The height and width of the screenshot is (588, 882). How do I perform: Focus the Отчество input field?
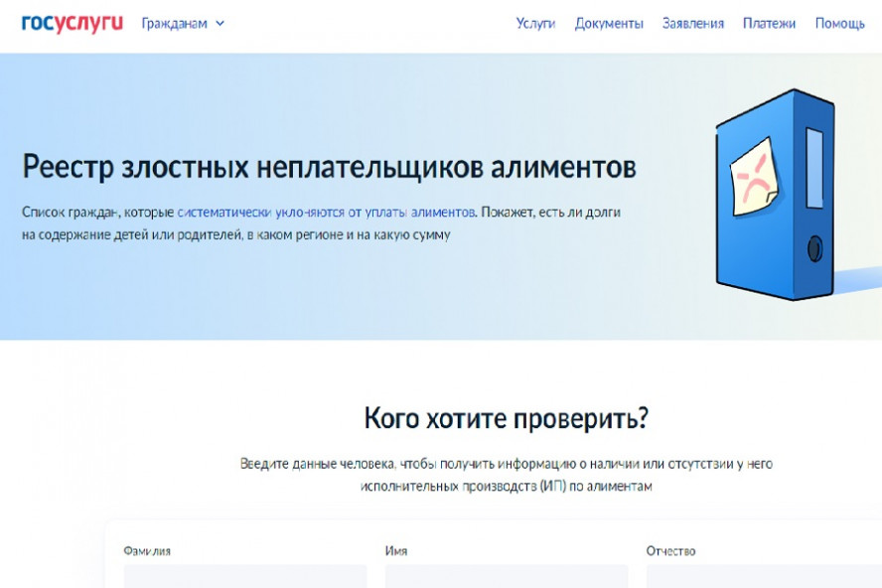click(x=764, y=577)
